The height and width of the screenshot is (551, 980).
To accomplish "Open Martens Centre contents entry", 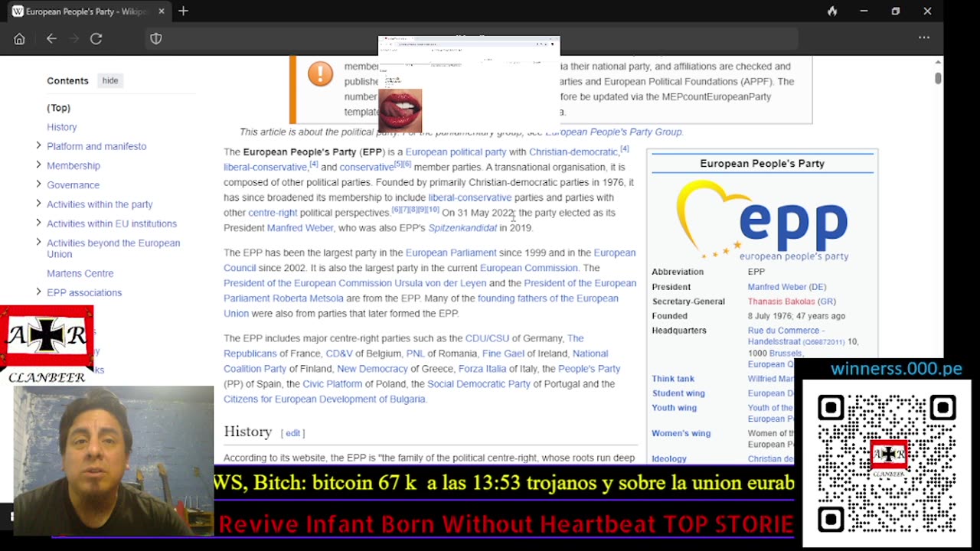I will pyautogui.click(x=80, y=273).
